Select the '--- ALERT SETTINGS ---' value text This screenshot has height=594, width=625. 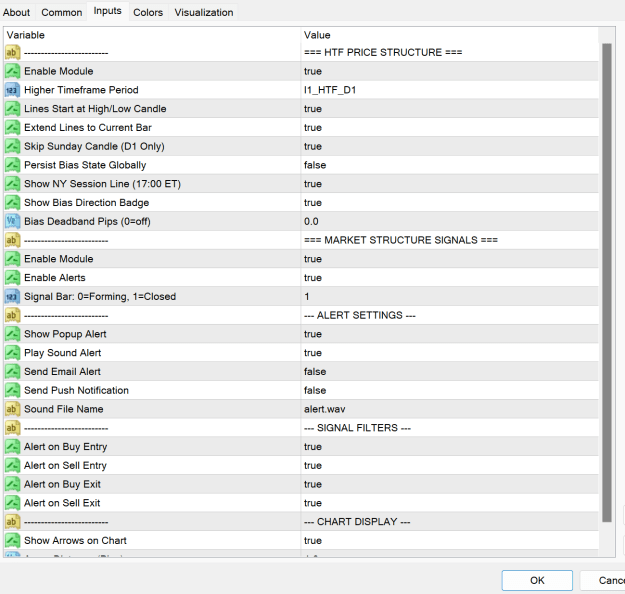(360, 315)
